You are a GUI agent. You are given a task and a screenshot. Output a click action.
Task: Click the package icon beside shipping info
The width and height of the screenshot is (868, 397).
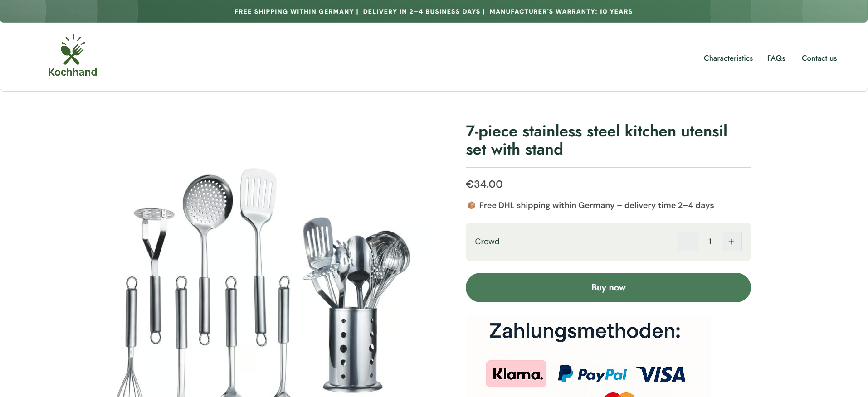(x=471, y=205)
